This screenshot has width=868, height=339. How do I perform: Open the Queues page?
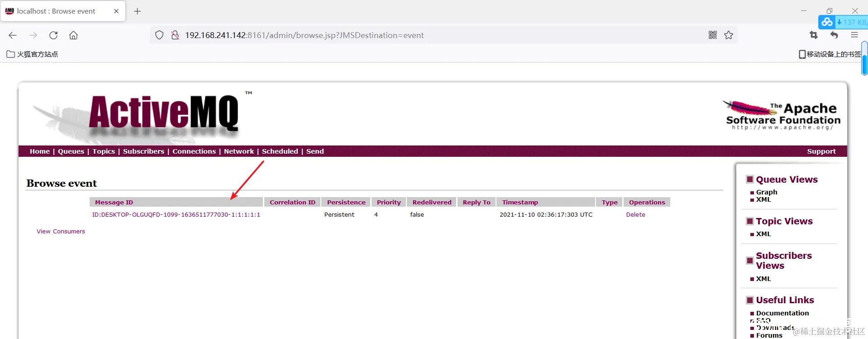(x=71, y=151)
